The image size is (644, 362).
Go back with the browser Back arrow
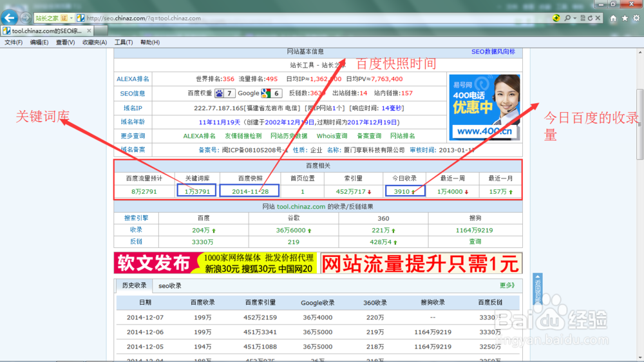coord(10,17)
